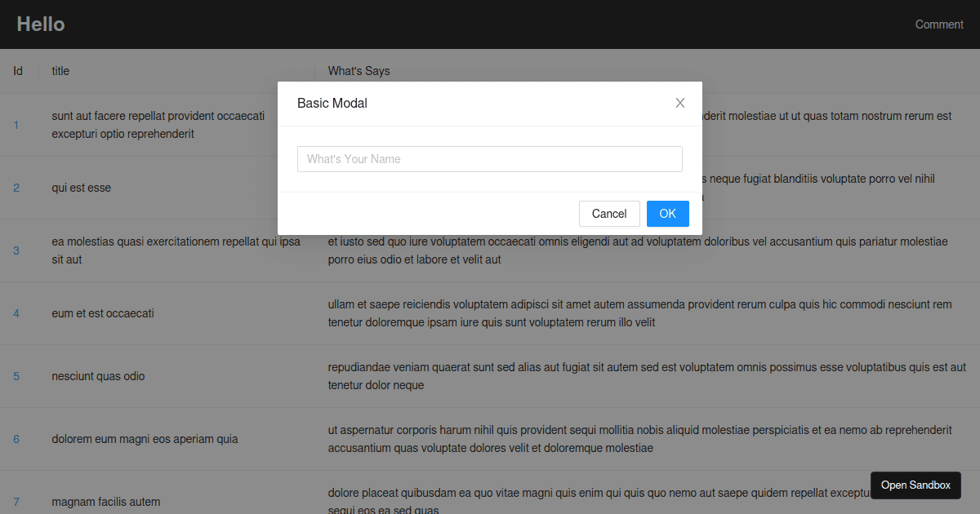Screen dimensions: 980x514
Task: Open record link 2 for qui est esse
Action: pyautogui.click(x=16, y=188)
